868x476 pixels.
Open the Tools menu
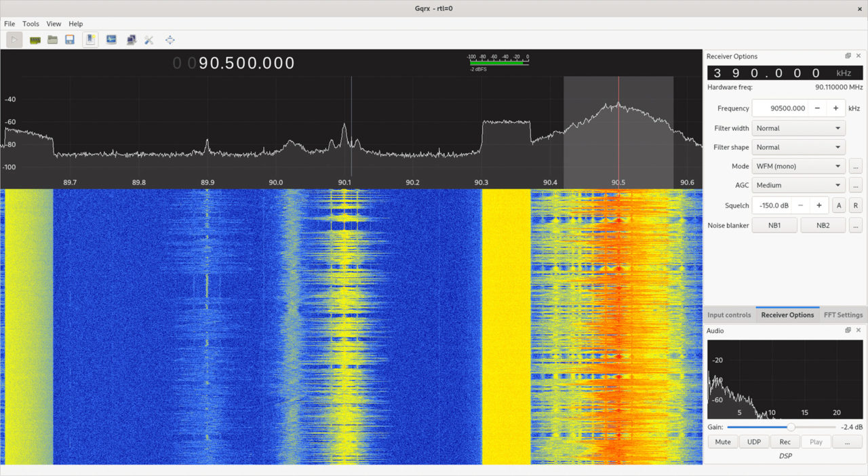(31, 23)
